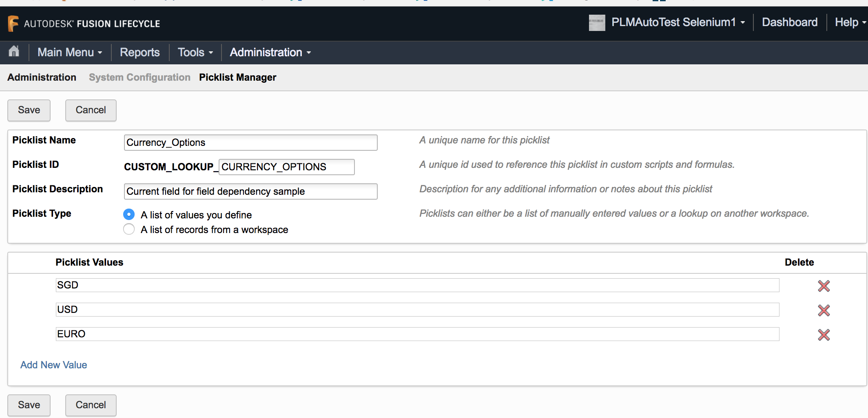This screenshot has width=868, height=418.
Task: Click the CURRENCY_OPTIONS Picklist ID field
Action: (x=286, y=167)
